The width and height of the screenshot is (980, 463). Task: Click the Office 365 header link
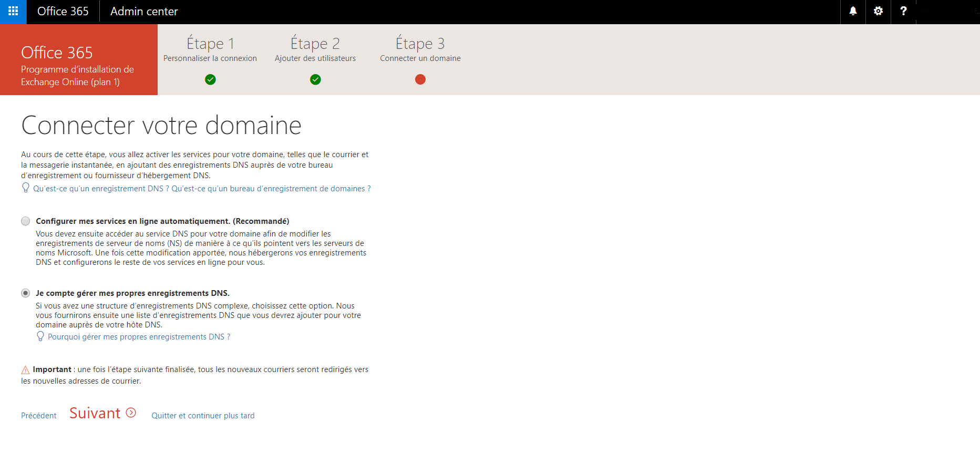click(63, 11)
